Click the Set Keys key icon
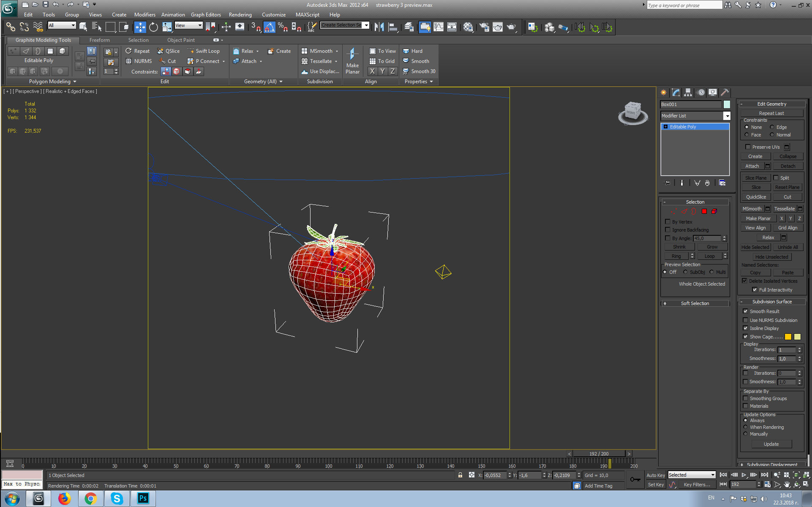812x507 pixels. click(x=635, y=480)
